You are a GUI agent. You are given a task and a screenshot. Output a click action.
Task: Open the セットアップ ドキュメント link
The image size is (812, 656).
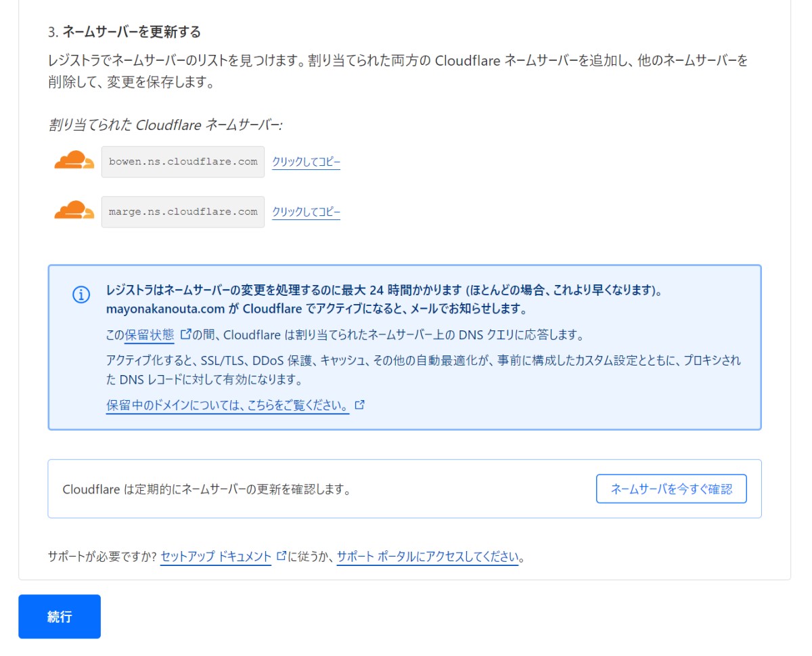pos(216,557)
